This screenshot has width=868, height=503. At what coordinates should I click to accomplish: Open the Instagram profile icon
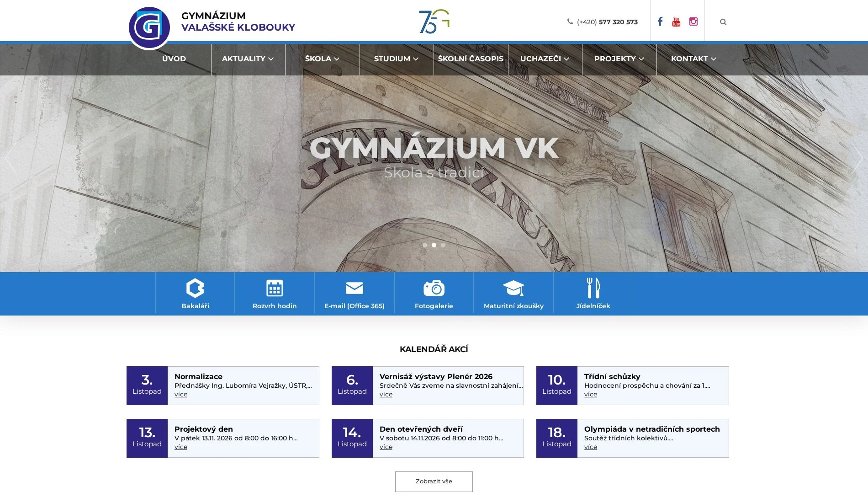pyautogui.click(x=693, y=21)
